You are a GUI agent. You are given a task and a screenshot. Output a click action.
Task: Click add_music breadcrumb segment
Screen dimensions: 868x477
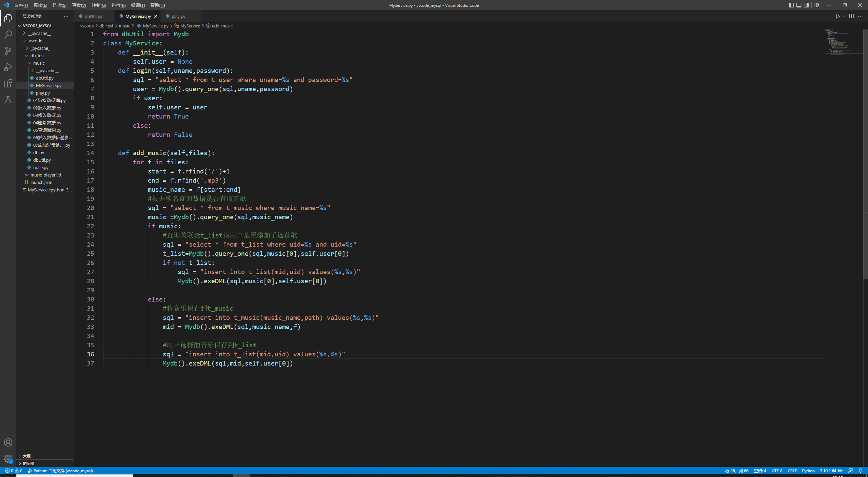coord(219,26)
